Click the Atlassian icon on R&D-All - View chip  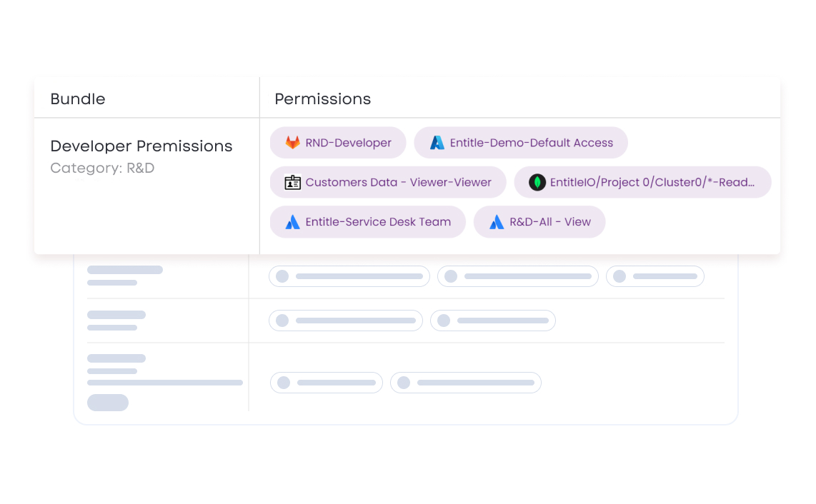pos(497,222)
